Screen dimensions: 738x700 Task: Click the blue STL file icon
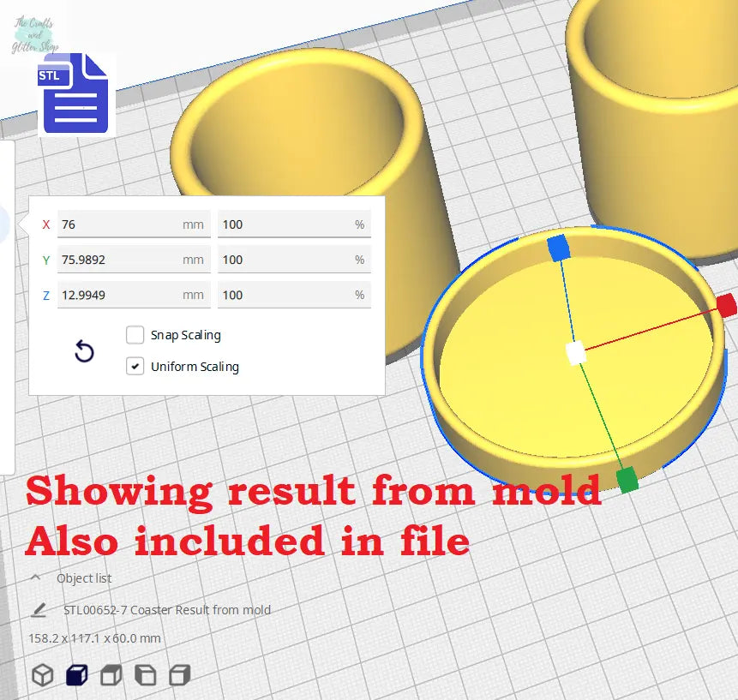(x=75, y=93)
